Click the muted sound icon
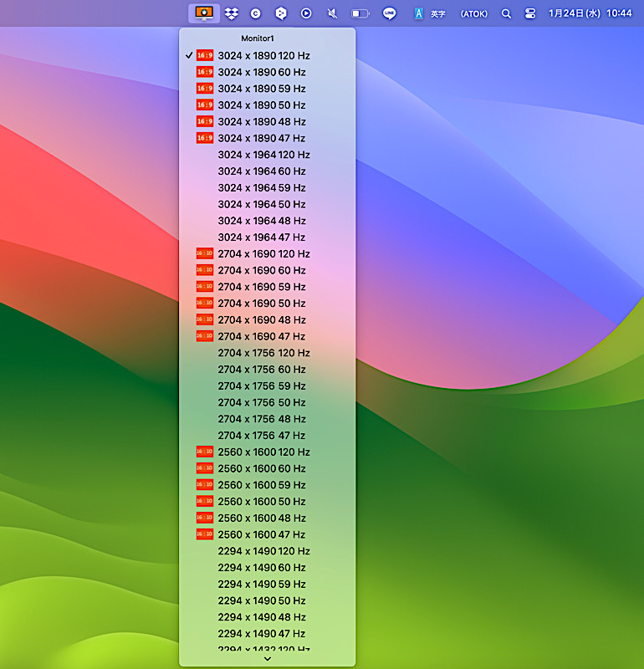644x669 pixels. tap(332, 13)
